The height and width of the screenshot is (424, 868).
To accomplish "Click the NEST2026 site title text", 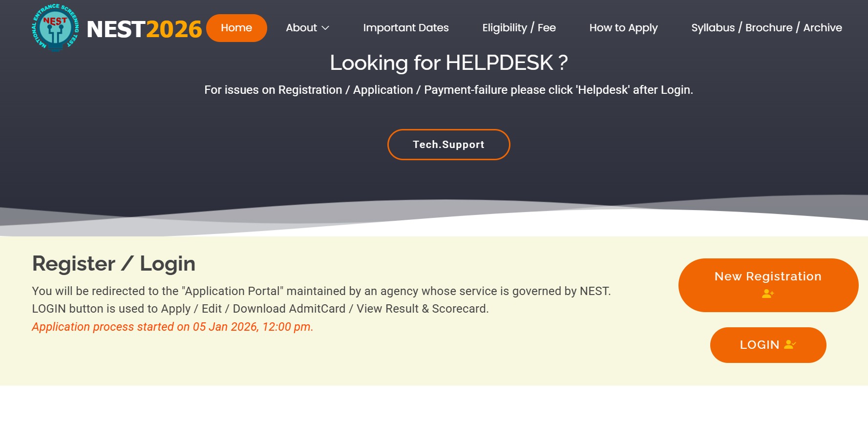I will (144, 29).
